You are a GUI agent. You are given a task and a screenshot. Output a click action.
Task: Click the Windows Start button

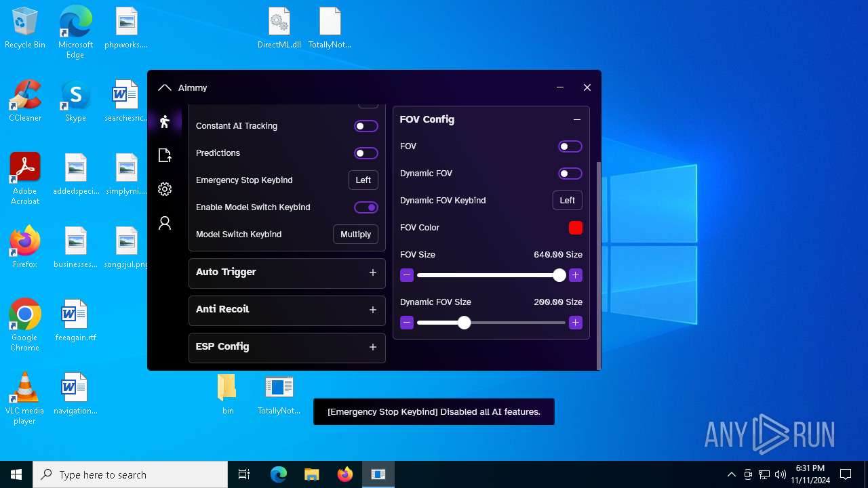pyautogui.click(x=16, y=474)
